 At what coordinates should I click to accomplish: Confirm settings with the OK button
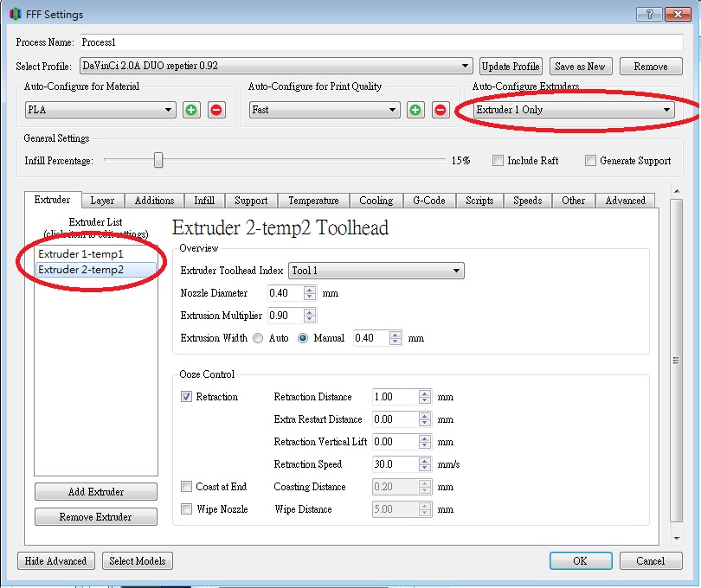[x=581, y=560]
